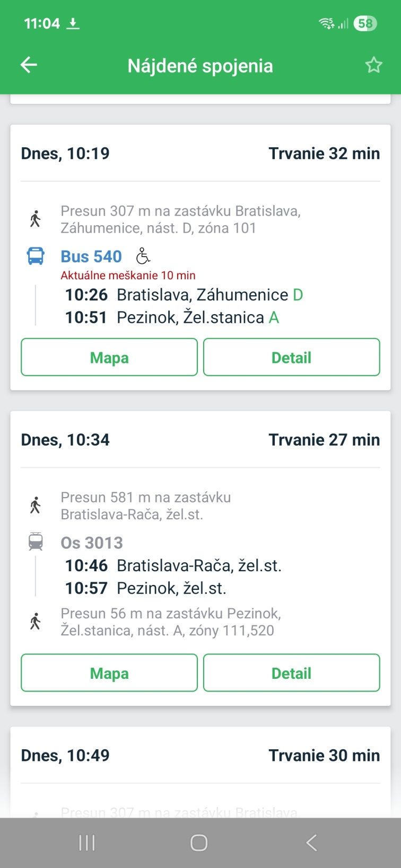This screenshot has width=401, height=868.
Task: Tap the wheelchair accessibility icon
Action: (143, 256)
